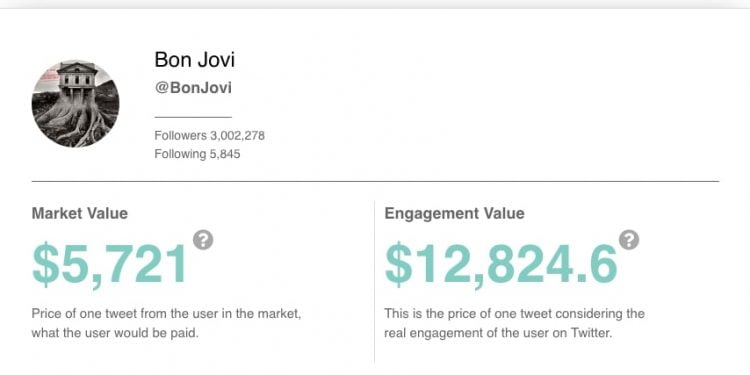
Task: Open Bon Jovi's profile picture
Action: [76, 103]
